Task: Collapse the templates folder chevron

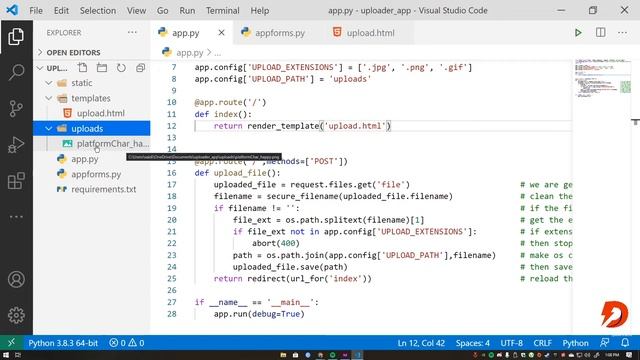Action: click(49, 98)
